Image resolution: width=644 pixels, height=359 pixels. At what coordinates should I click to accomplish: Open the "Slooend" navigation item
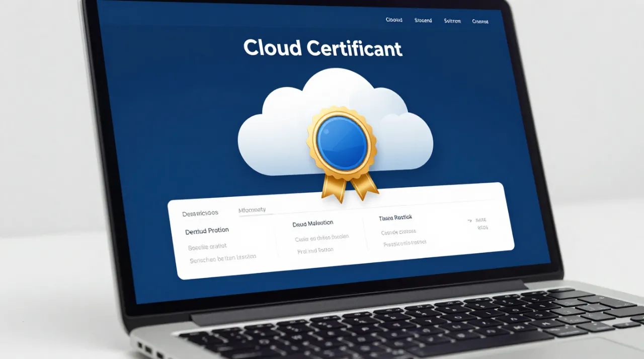click(x=423, y=21)
